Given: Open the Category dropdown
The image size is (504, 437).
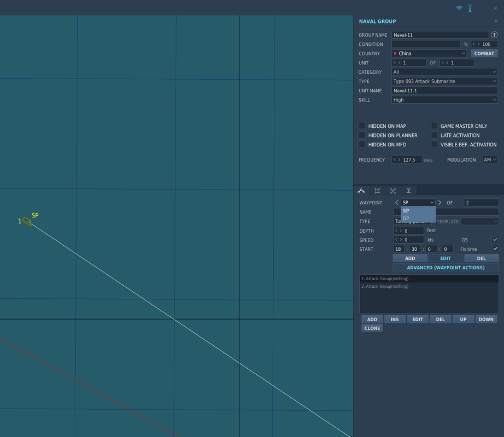Looking at the screenshot, I should click(x=444, y=72).
